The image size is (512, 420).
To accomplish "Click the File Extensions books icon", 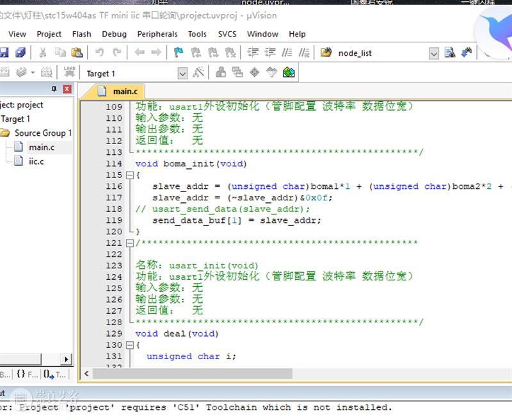I will tap(221, 72).
